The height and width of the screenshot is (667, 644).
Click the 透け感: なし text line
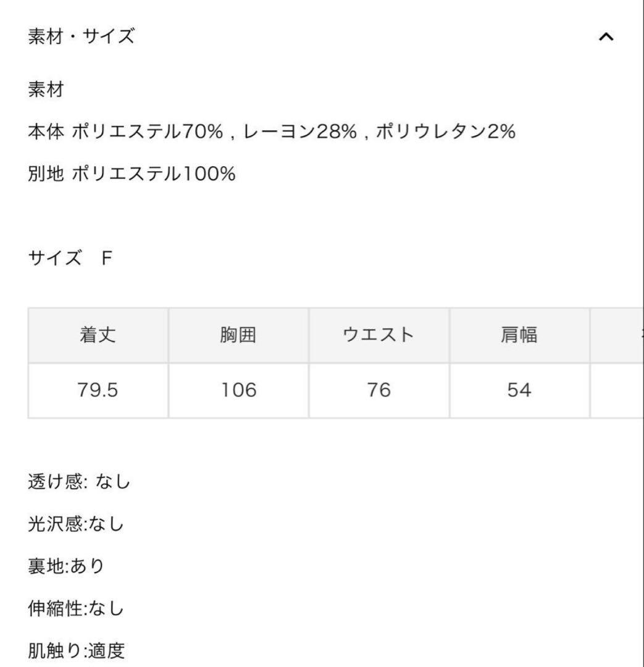80,481
